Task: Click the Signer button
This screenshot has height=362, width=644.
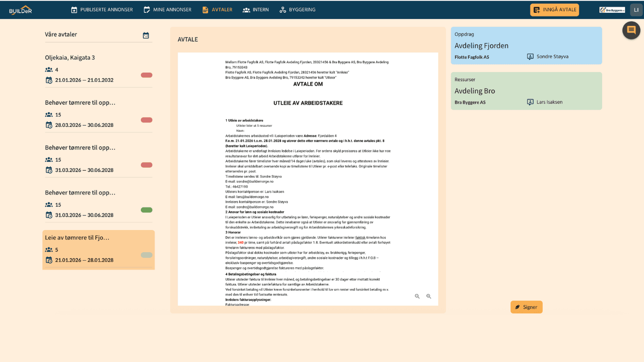Action: click(526, 307)
